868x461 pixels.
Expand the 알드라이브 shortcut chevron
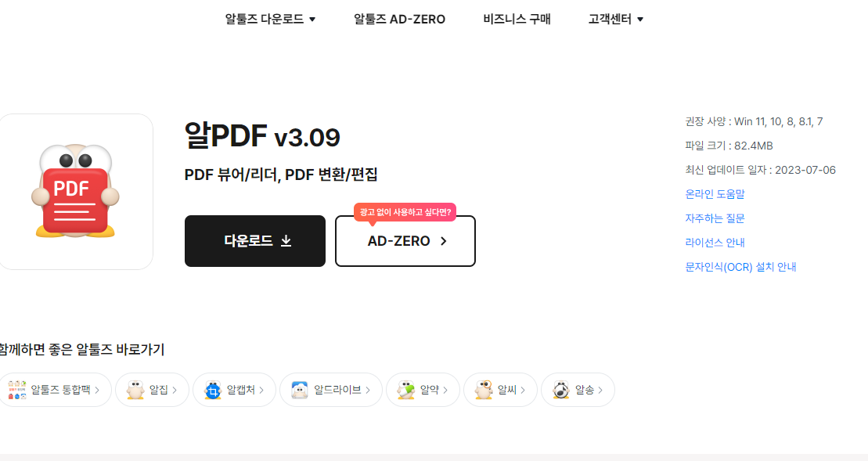pos(369,389)
